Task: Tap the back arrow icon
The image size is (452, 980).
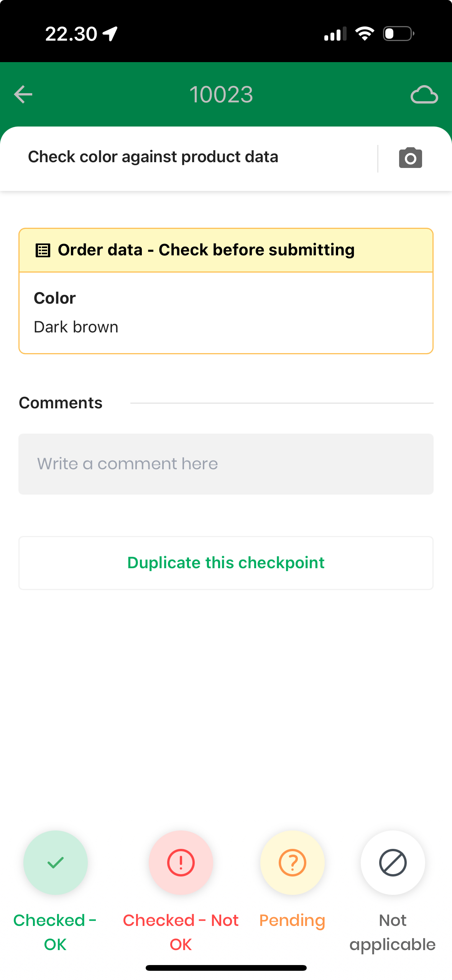Action: point(23,94)
